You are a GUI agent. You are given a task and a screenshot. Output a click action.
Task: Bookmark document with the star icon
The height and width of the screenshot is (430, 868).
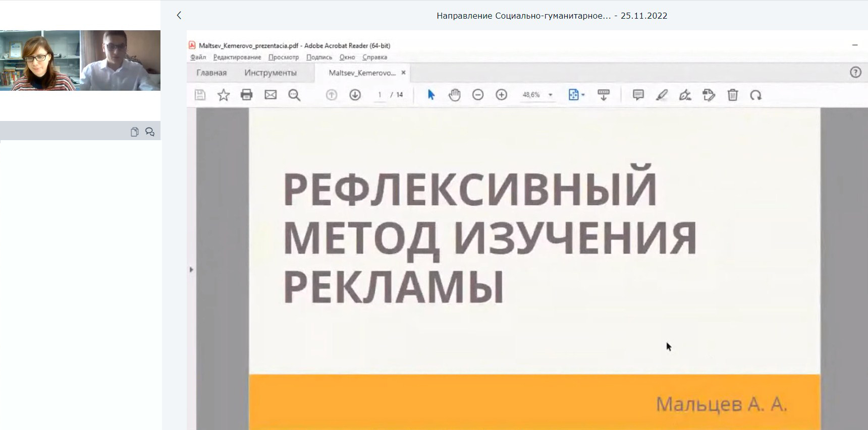pyautogui.click(x=224, y=95)
